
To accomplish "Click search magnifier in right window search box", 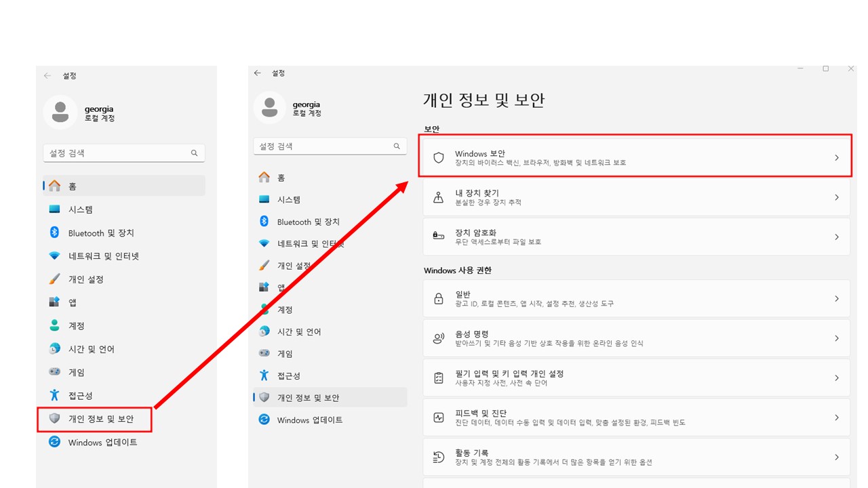I will 397,146.
